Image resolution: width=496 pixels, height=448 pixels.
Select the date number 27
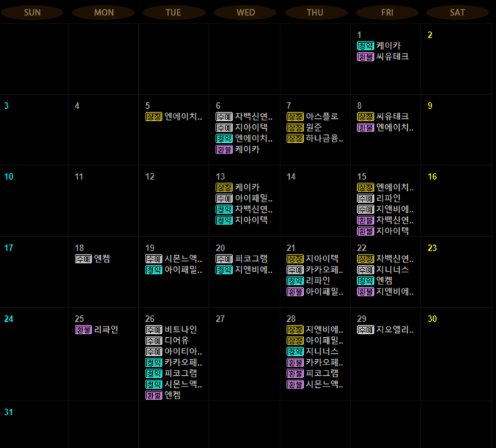[x=220, y=319]
